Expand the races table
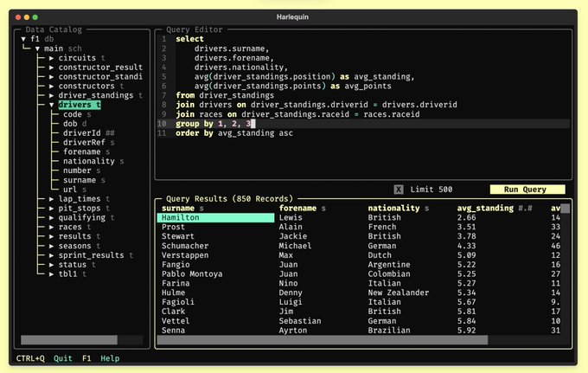 pos(51,227)
